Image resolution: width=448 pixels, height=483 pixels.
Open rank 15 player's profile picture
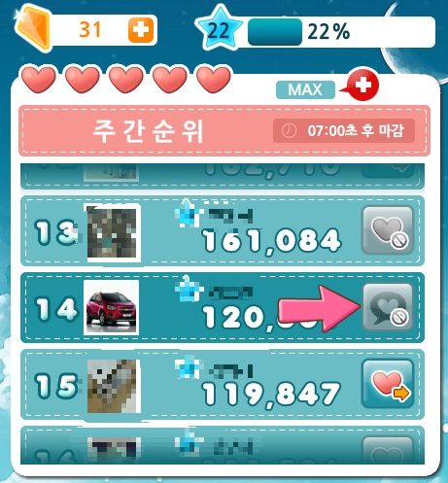(x=114, y=386)
